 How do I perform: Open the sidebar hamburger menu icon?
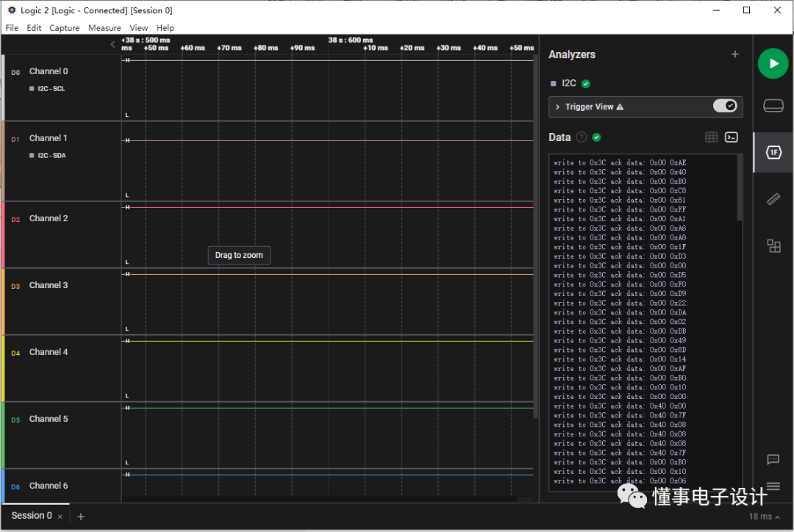click(x=773, y=486)
